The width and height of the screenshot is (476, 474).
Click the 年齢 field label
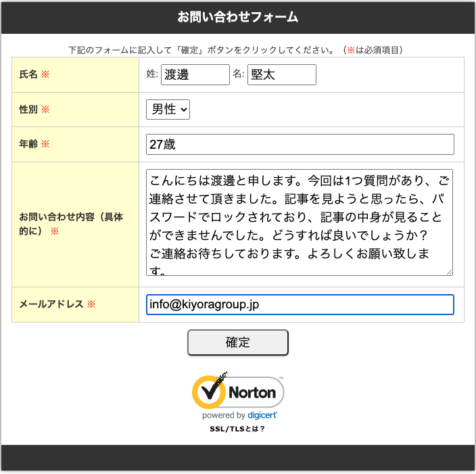pos(28,144)
